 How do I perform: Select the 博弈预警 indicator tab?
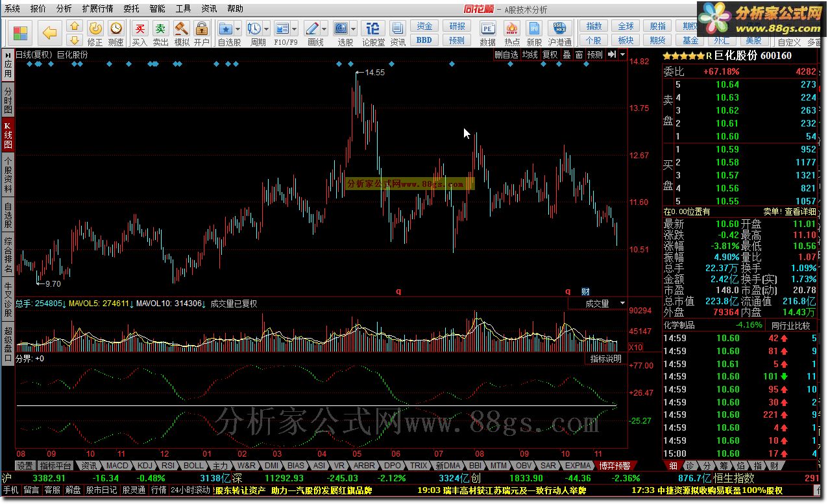point(614,466)
